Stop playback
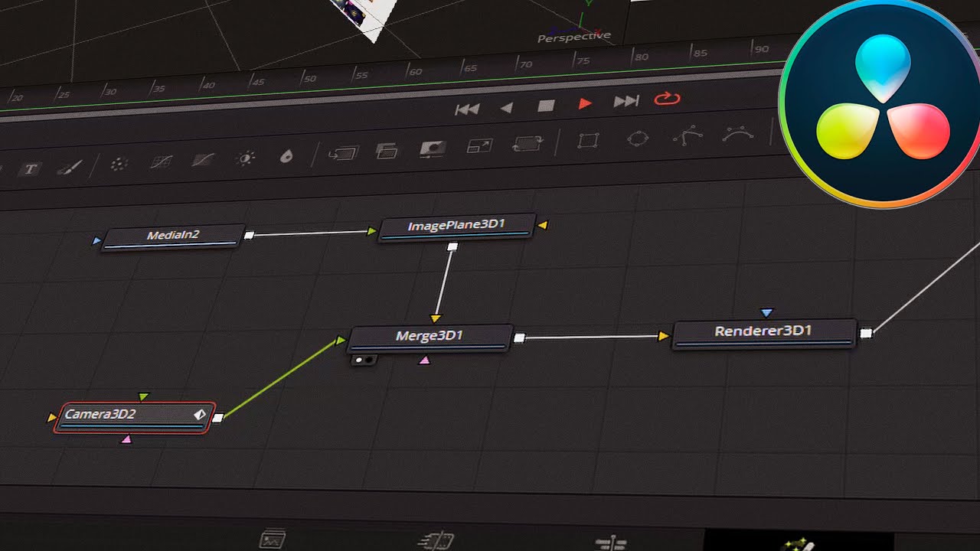The height and width of the screenshot is (551, 980). click(546, 106)
